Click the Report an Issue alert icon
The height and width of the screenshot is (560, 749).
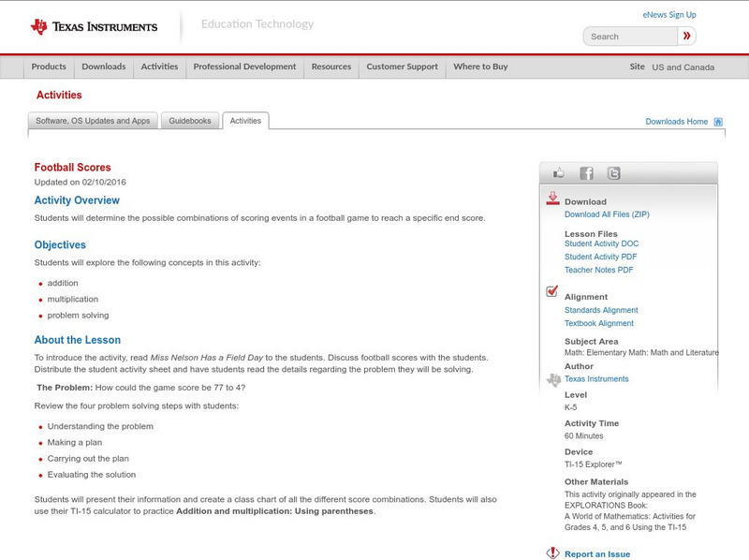click(x=552, y=553)
